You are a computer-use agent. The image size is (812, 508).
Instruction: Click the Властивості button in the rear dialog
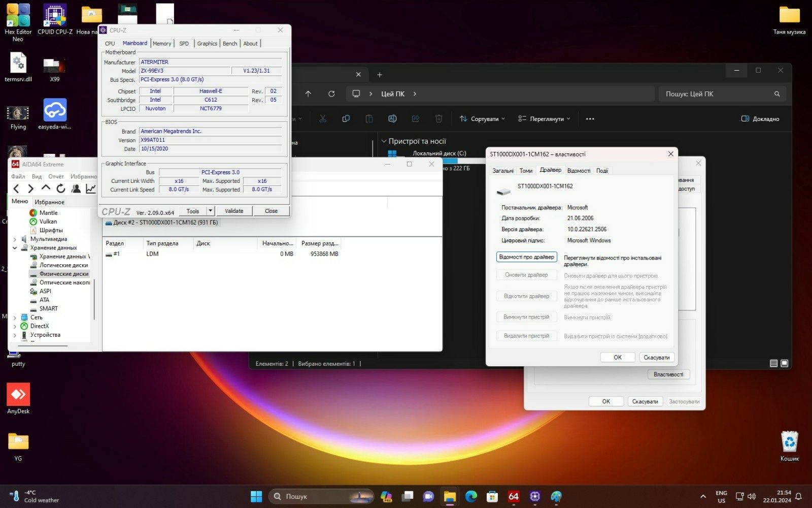click(x=668, y=374)
